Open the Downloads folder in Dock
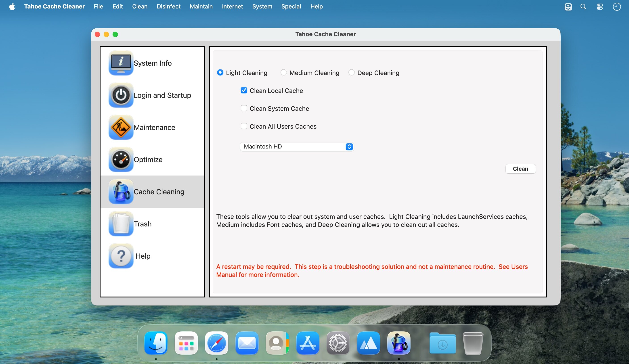Image resolution: width=629 pixels, height=364 pixels. click(442, 343)
